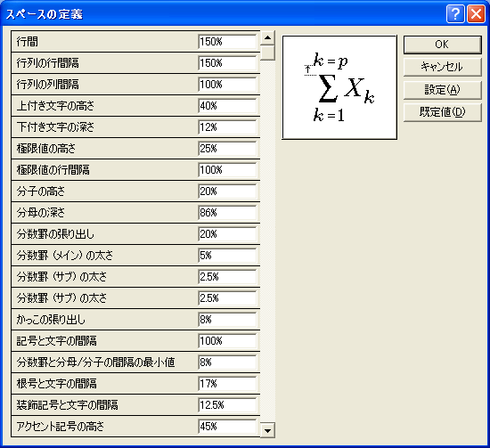Click the キャンセル button
This screenshot has height=448, width=490.
click(x=442, y=67)
